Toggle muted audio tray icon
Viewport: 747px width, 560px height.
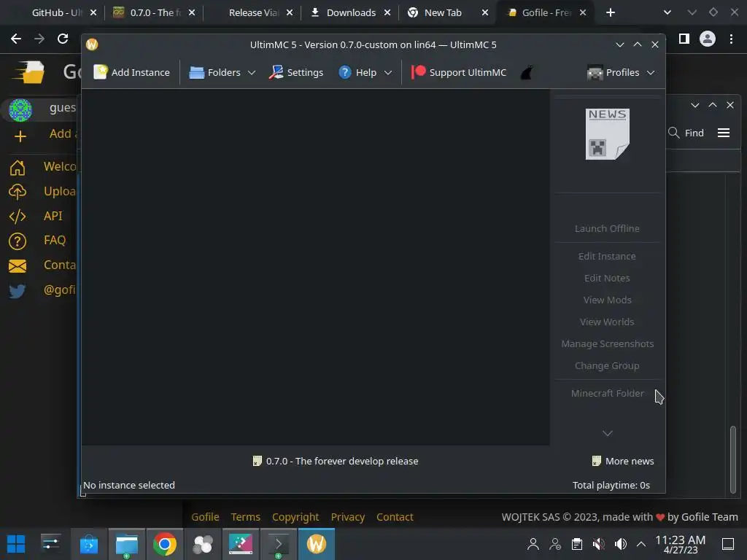pyautogui.click(x=599, y=544)
